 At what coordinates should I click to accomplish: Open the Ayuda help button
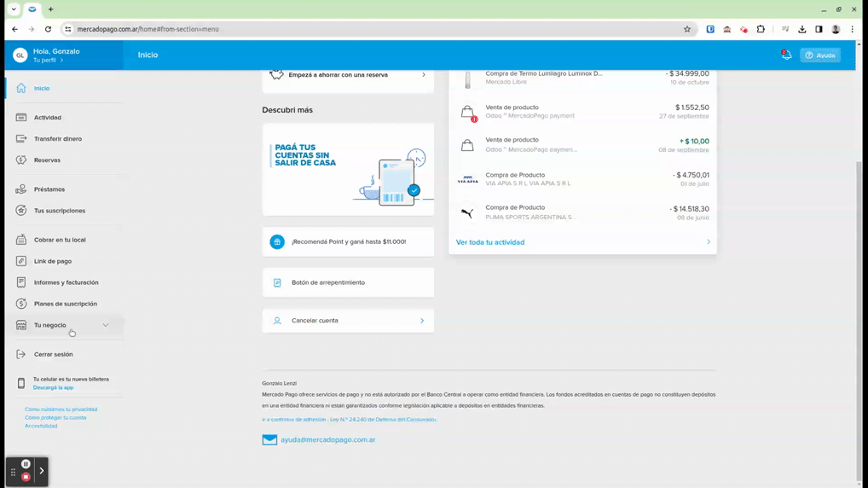tap(820, 55)
